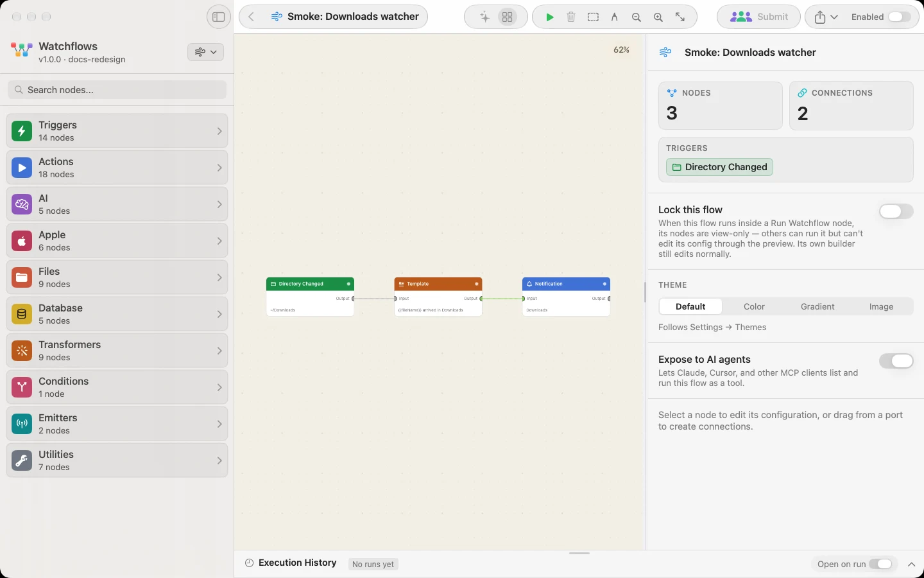Zoom in the canvas

[658, 17]
